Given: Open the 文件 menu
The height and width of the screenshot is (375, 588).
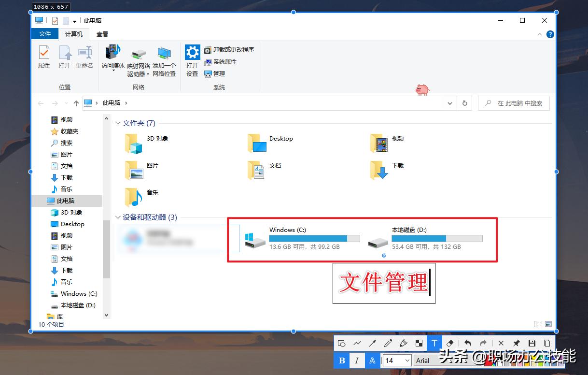Looking at the screenshot, I should coord(44,34).
